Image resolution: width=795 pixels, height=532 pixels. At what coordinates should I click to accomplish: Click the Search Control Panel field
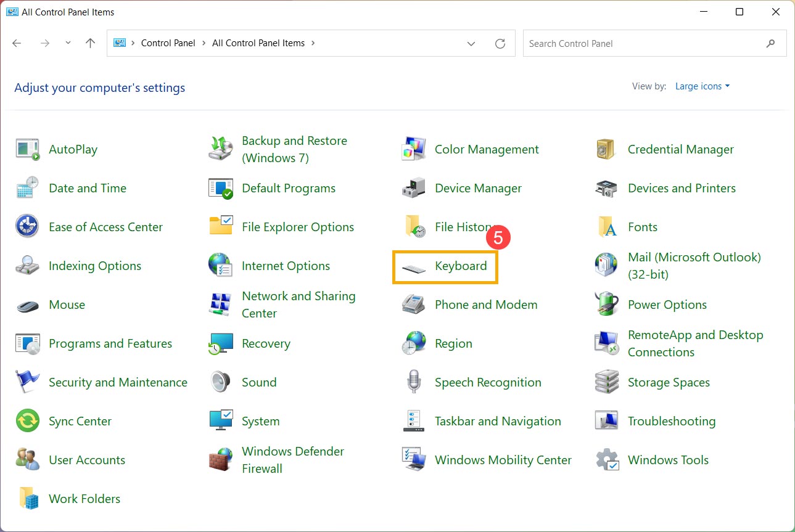(x=654, y=44)
